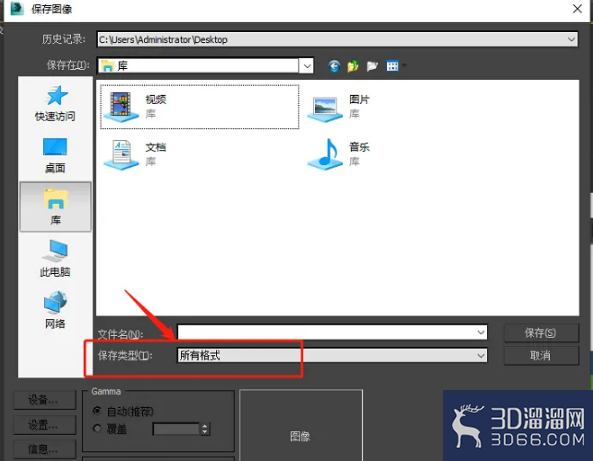The image size is (593, 461).
Task: Click the gamma override value field
Action: click(x=176, y=429)
